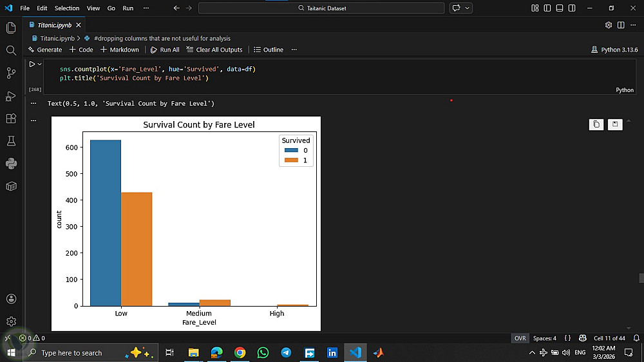Open Customize Layout control
The width and height of the screenshot is (644, 362).
tap(535, 8)
